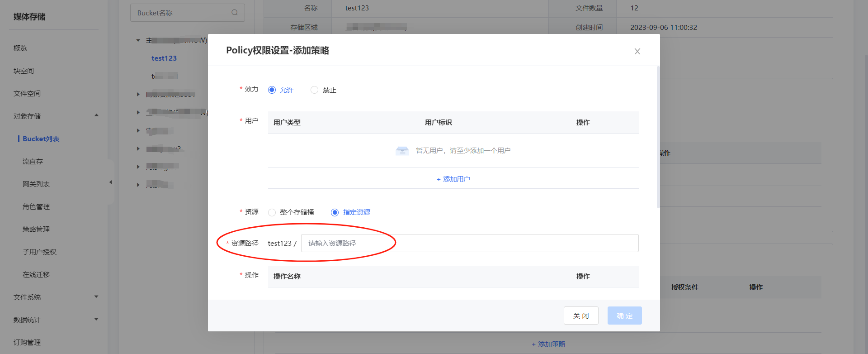The height and width of the screenshot is (354, 868).
Task: Close the Policy权限设置 dialog with X
Action: (637, 52)
